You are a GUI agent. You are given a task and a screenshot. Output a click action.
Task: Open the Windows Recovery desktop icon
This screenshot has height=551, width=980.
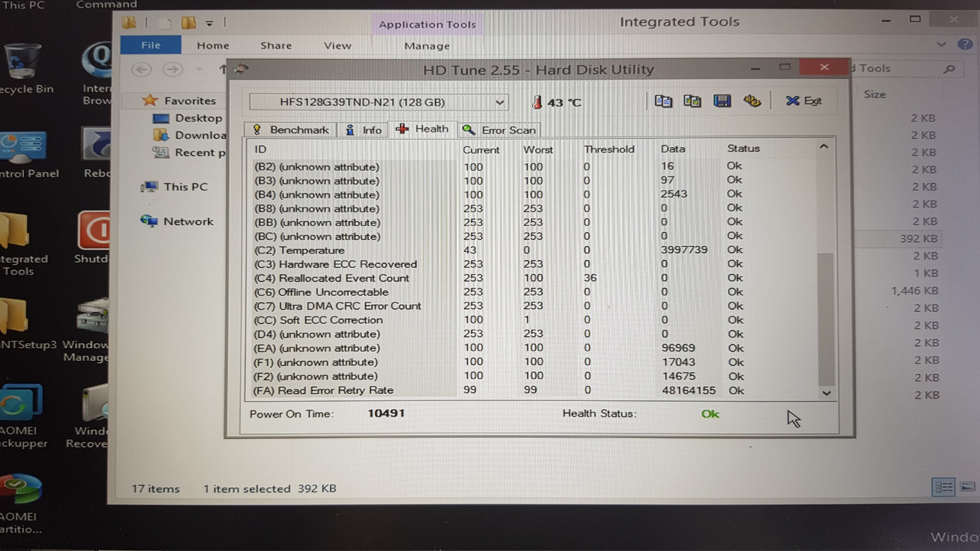[88, 417]
